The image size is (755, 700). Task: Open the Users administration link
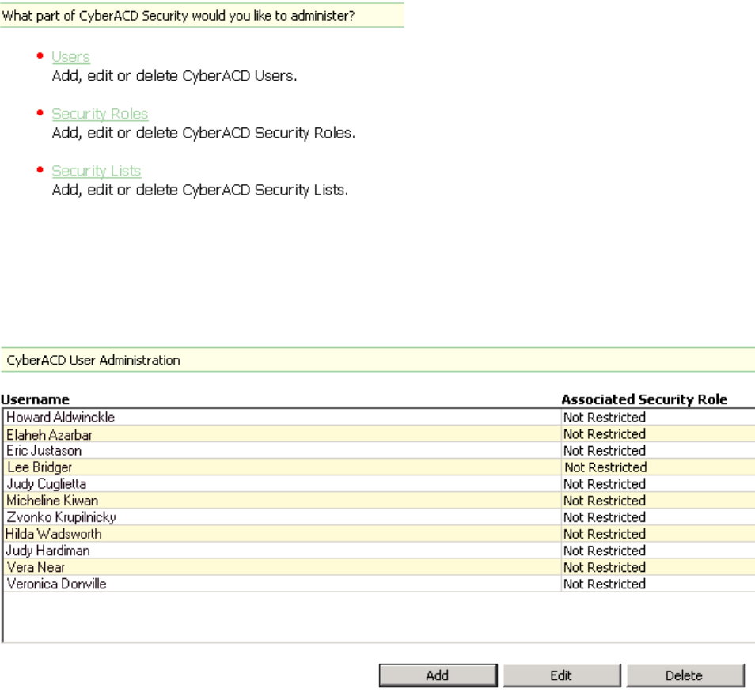[x=70, y=57]
